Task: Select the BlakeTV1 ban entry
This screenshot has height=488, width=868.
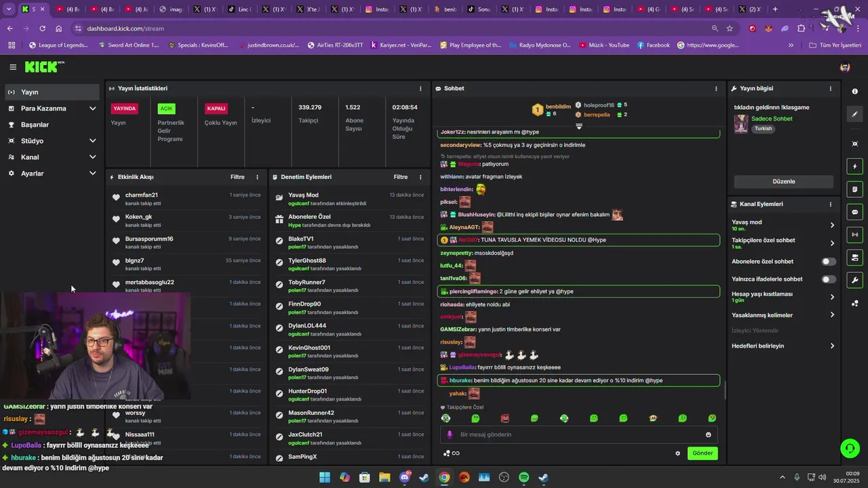Action: coord(349,243)
